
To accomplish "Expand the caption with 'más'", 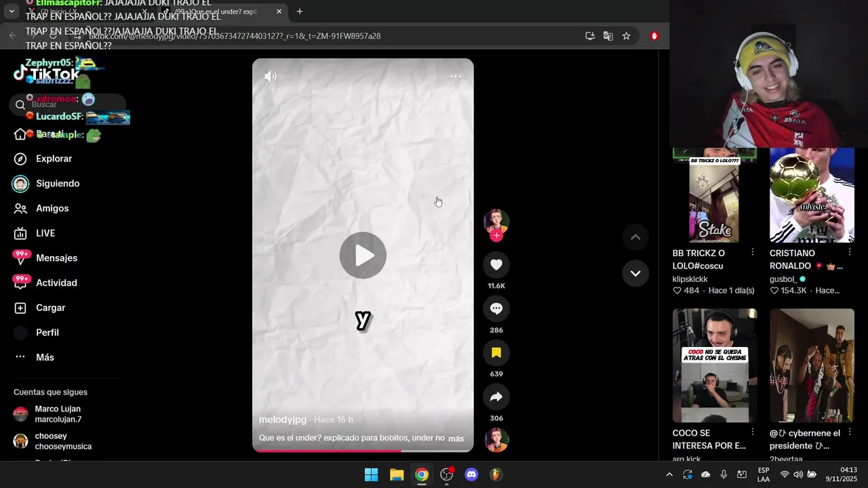I will [456, 439].
